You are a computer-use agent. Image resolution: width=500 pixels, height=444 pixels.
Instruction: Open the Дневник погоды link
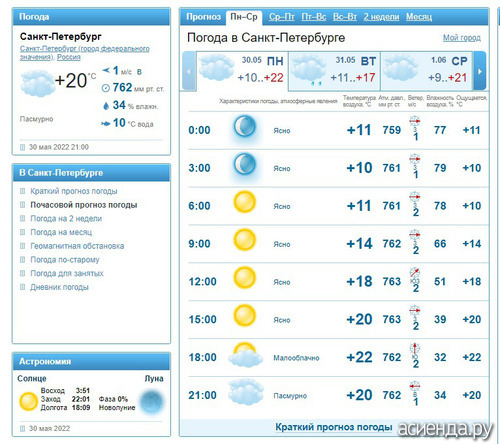pos(59,287)
